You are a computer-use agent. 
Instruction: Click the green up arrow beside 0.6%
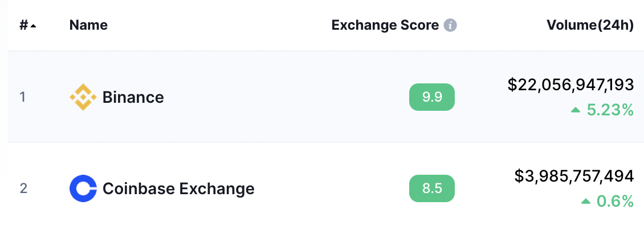pyautogui.click(x=586, y=201)
